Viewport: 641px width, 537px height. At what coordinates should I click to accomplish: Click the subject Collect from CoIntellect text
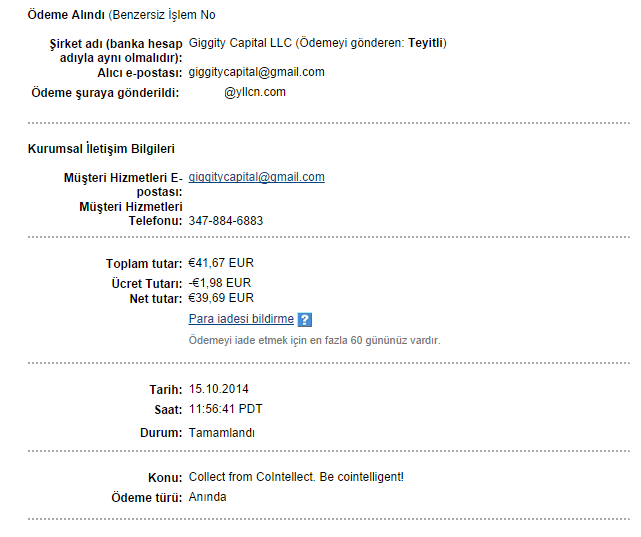(296, 477)
